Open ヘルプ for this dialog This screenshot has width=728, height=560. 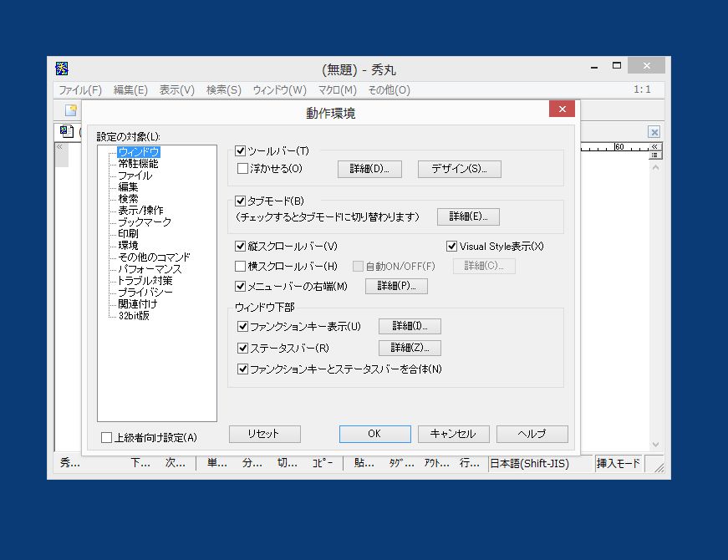point(532,434)
